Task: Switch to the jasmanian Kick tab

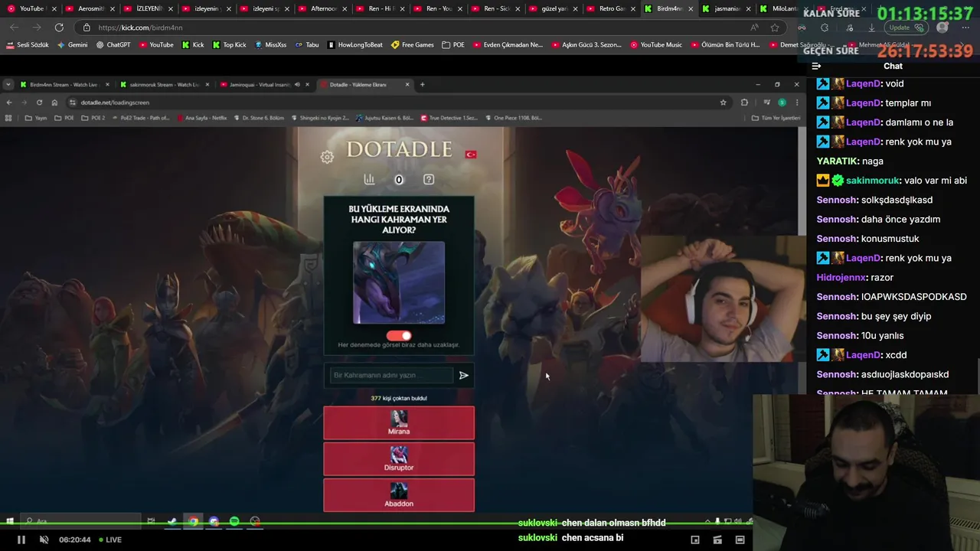Action: 727,8
